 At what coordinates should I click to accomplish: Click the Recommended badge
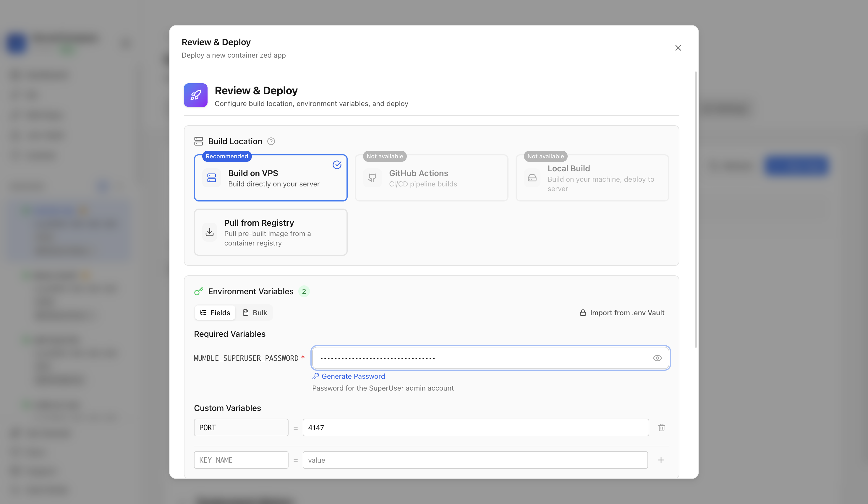(x=227, y=156)
